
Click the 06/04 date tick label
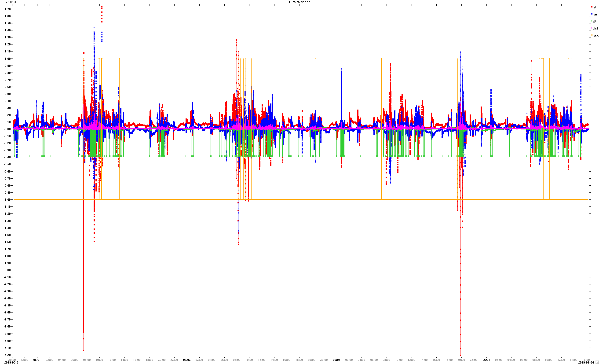[486, 360]
